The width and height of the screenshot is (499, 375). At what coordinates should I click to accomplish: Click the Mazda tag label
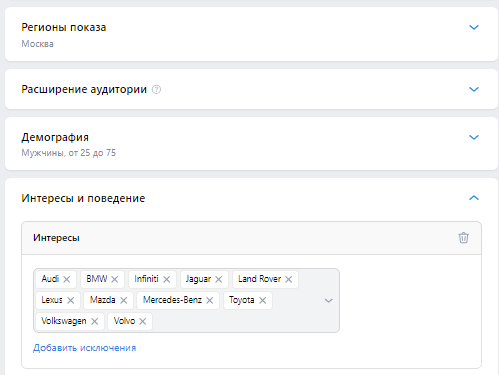point(102,300)
